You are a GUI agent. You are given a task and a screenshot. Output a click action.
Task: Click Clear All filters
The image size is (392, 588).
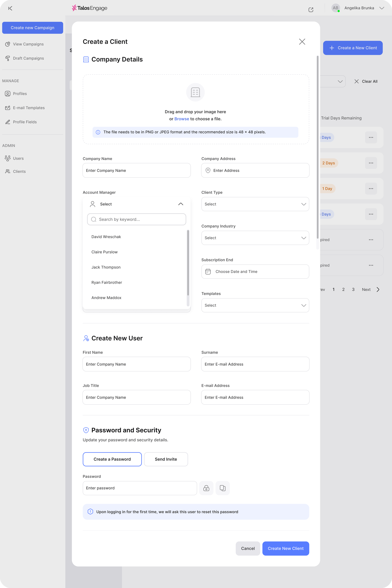point(366,81)
